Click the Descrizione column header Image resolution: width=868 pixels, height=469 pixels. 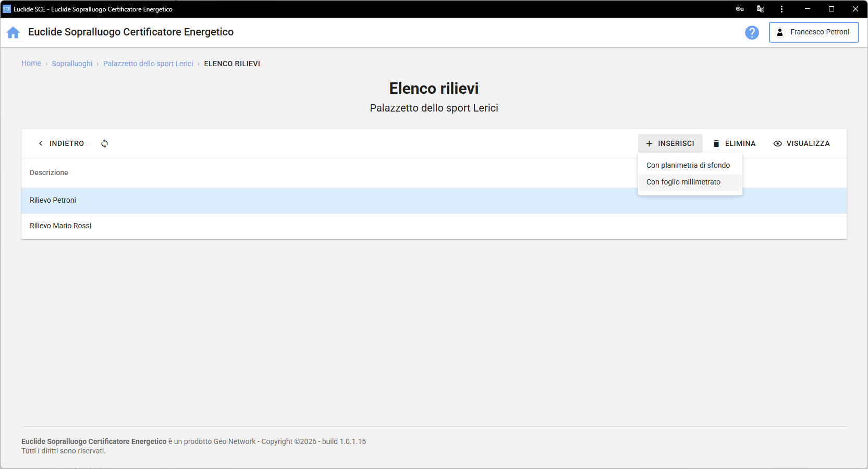[49, 172]
